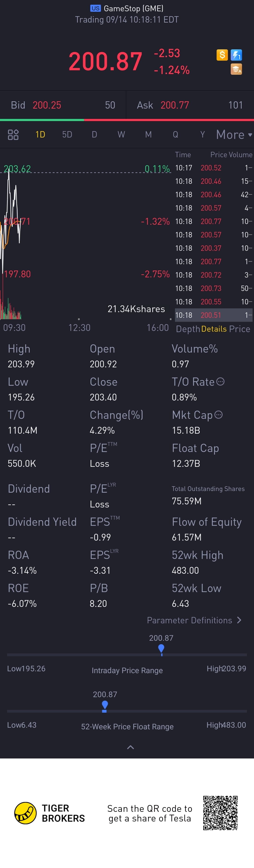The height and width of the screenshot is (868, 254).
Task: Click the US market flag badge
Action: 95,8
